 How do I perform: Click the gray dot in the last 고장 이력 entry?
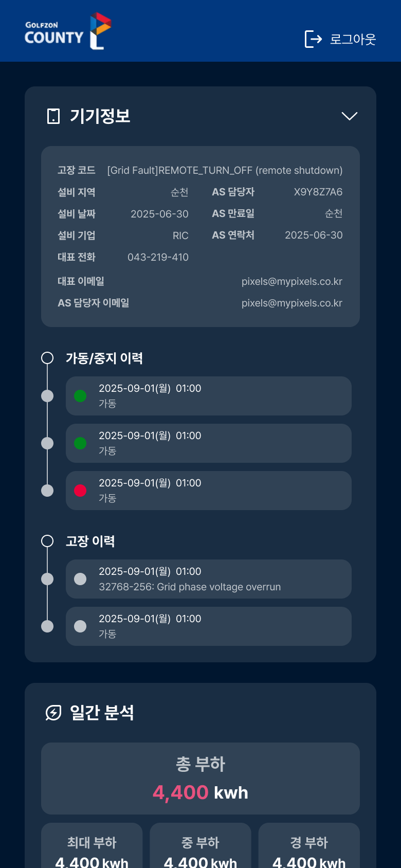80,626
